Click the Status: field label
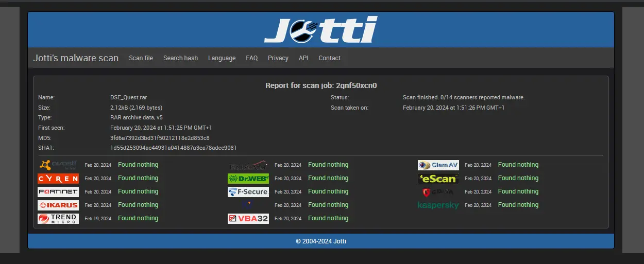The image size is (644, 264). click(340, 97)
